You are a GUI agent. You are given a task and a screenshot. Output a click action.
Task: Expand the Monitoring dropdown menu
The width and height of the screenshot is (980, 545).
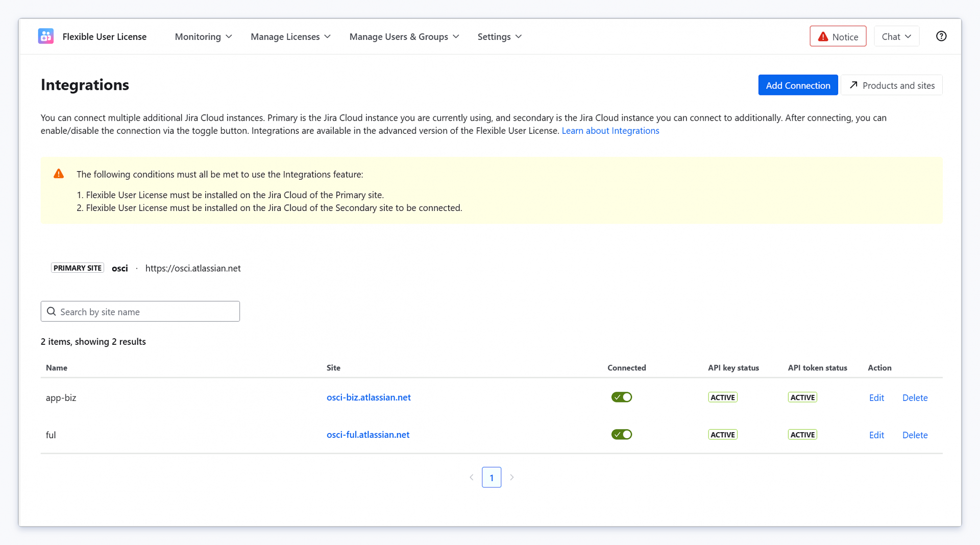[203, 37]
